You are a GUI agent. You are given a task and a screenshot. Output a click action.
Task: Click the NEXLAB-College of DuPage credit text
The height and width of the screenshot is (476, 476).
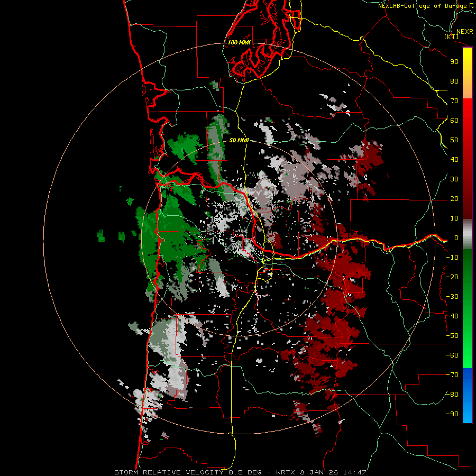coord(423,6)
